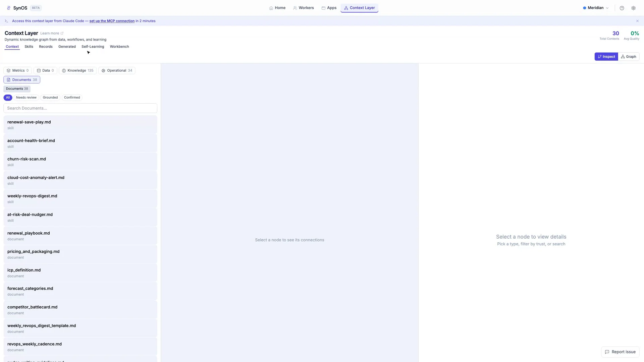Click the Total Contexts count 30
This screenshot has height=362, width=644.
[x=615, y=33]
